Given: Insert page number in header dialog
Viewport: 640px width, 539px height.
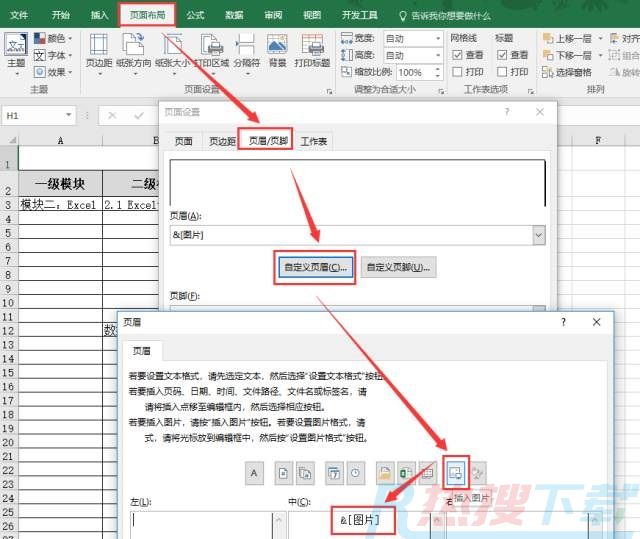Looking at the screenshot, I should tap(283, 473).
